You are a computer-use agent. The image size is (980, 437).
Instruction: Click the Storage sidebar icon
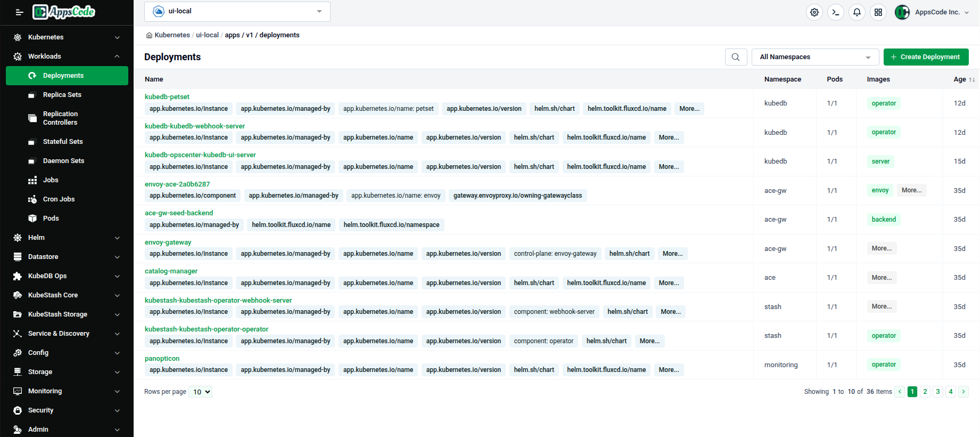point(18,372)
